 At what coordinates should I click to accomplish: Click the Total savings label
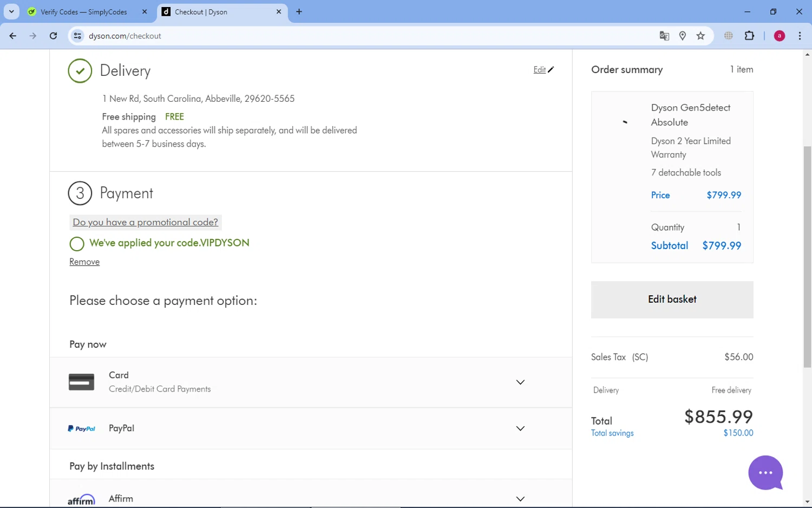click(x=612, y=433)
